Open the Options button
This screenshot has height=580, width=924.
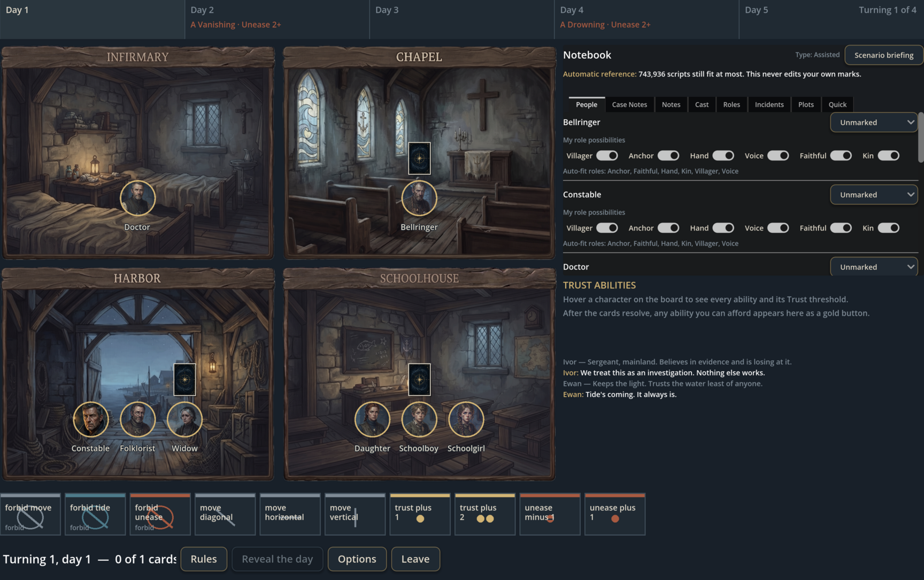click(x=357, y=559)
